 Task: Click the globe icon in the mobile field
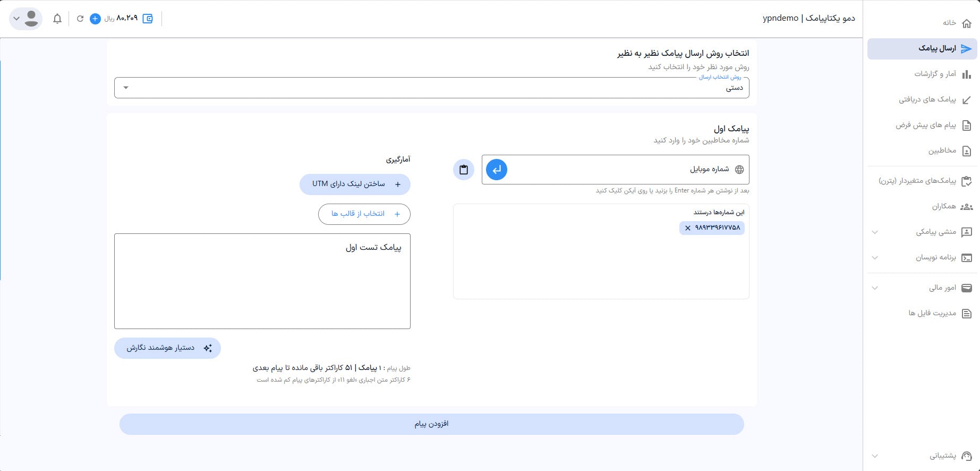tap(739, 170)
